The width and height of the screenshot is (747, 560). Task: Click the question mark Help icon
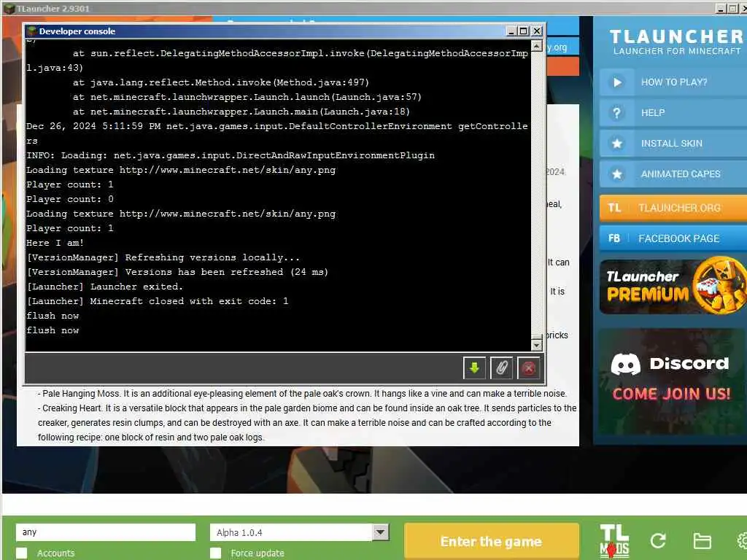[x=617, y=113]
